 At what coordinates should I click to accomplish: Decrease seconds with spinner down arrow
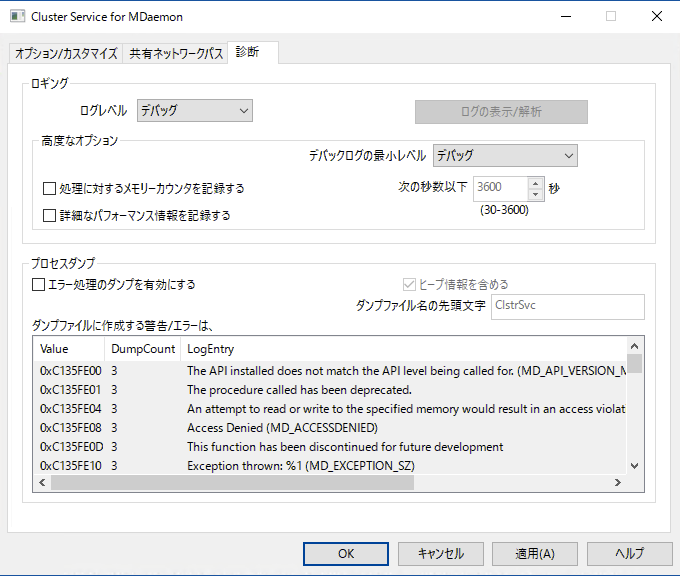(536, 194)
